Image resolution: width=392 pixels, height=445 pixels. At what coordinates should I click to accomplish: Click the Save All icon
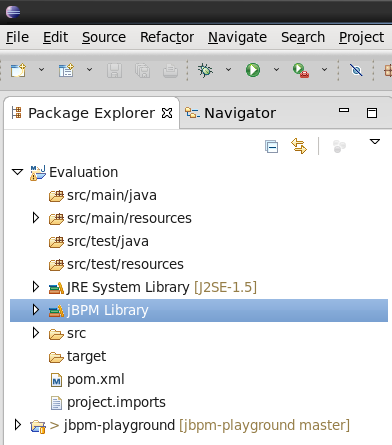(x=142, y=71)
